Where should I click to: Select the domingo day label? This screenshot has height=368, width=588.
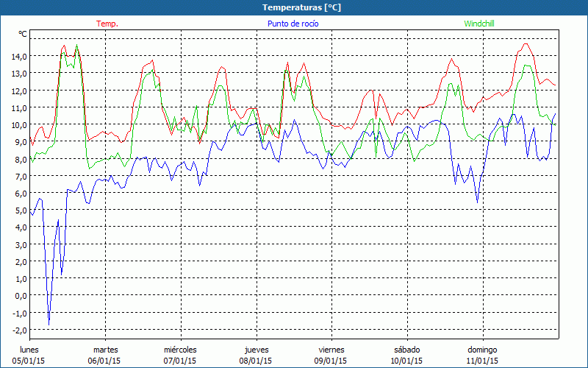pyautogui.click(x=482, y=350)
